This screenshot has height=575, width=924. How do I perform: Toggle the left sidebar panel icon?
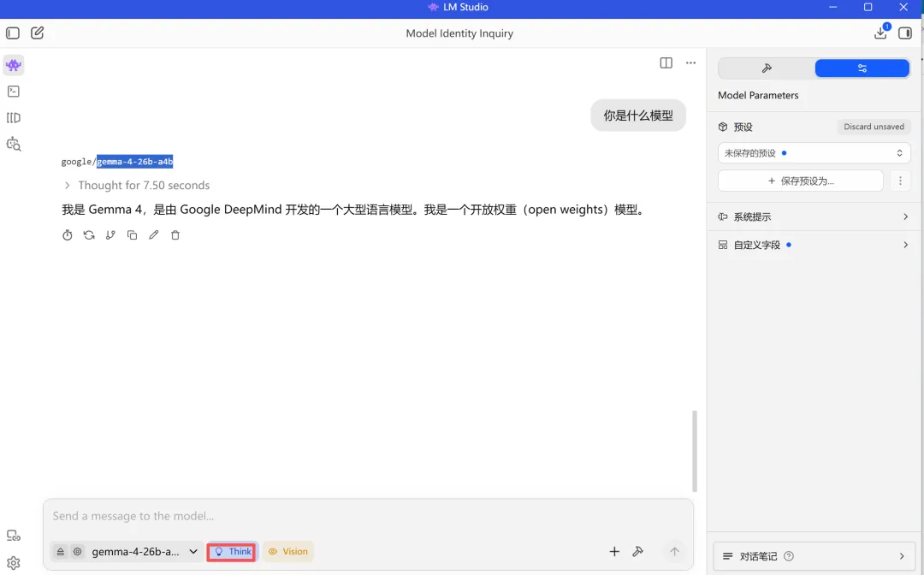point(13,33)
